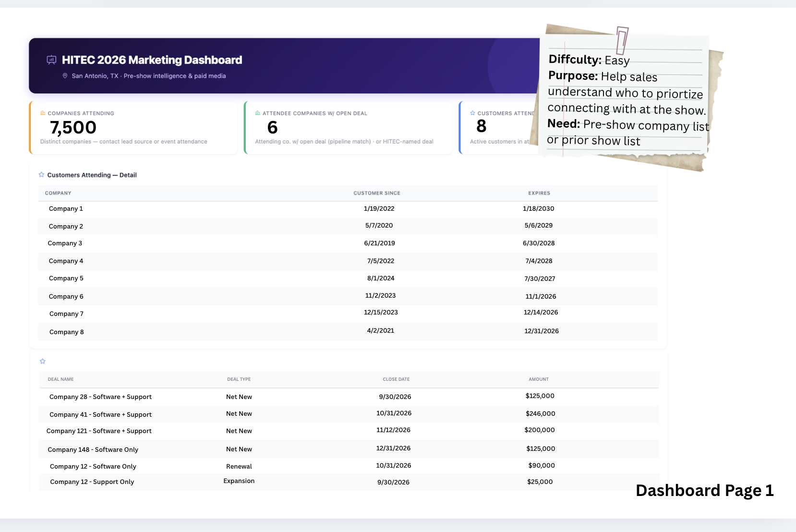Select the Company 6 row

(x=348, y=296)
